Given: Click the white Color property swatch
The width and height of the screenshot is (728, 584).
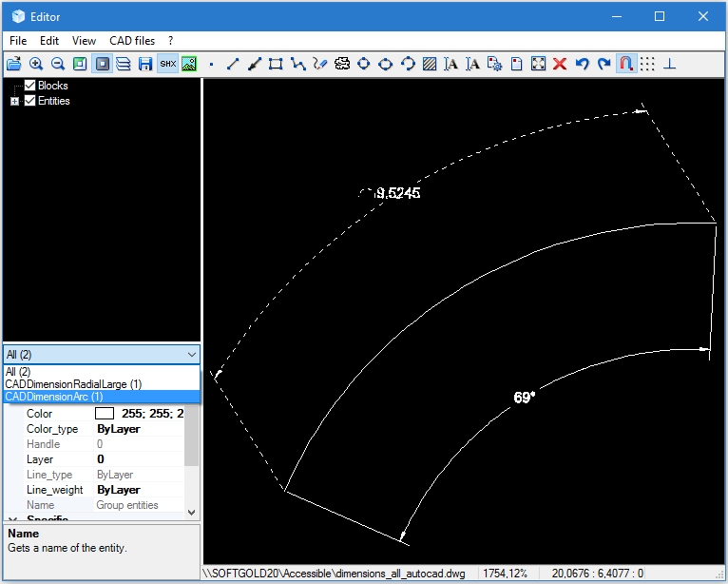Looking at the screenshot, I should 105,414.
